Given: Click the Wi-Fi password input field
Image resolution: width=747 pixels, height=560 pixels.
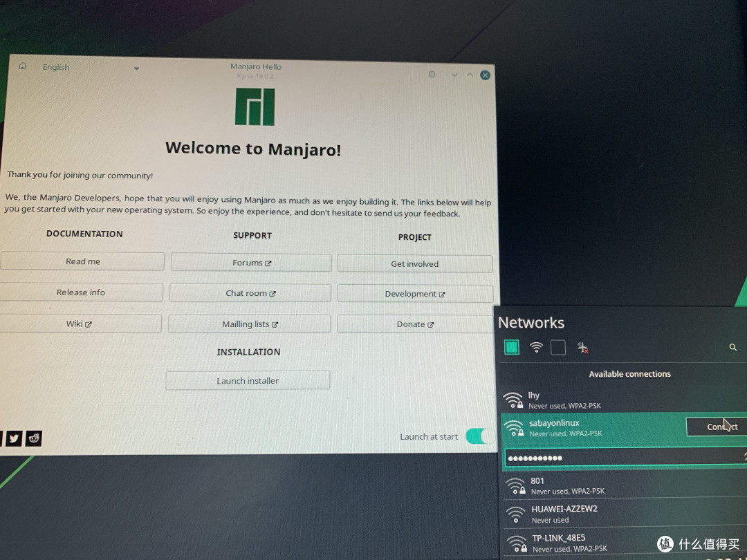Looking at the screenshot, I should click(x=625, y=458).
